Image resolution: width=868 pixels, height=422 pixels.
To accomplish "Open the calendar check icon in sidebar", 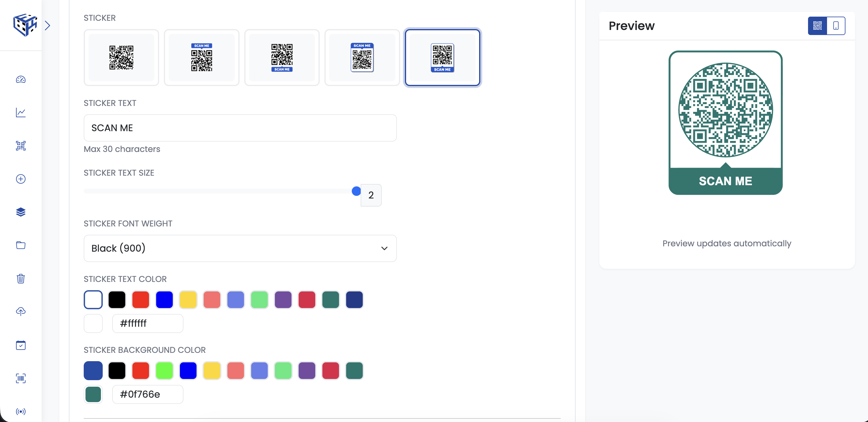I will (21, 345).
